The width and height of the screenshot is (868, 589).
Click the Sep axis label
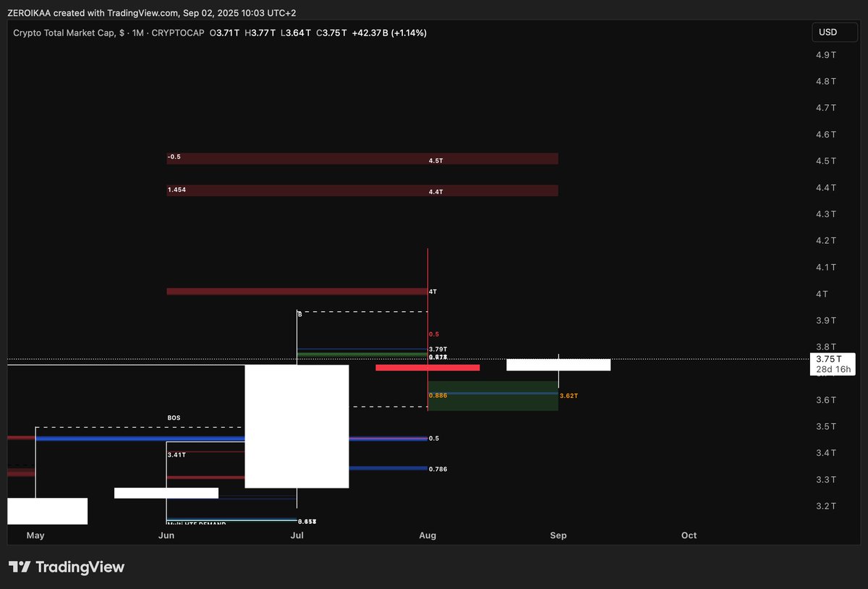[558, 535]
